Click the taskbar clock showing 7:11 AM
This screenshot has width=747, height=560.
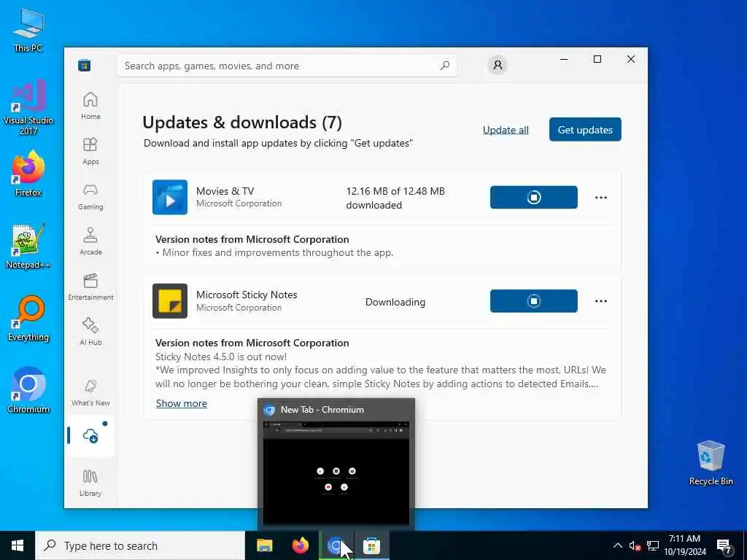pos(684,545)
